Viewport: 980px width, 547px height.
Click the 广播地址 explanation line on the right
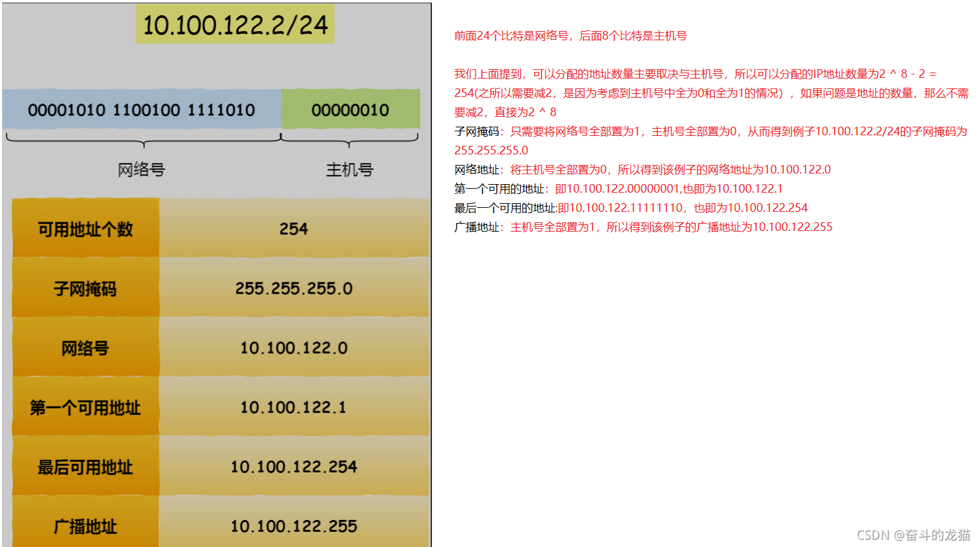[x=643, y=227]
